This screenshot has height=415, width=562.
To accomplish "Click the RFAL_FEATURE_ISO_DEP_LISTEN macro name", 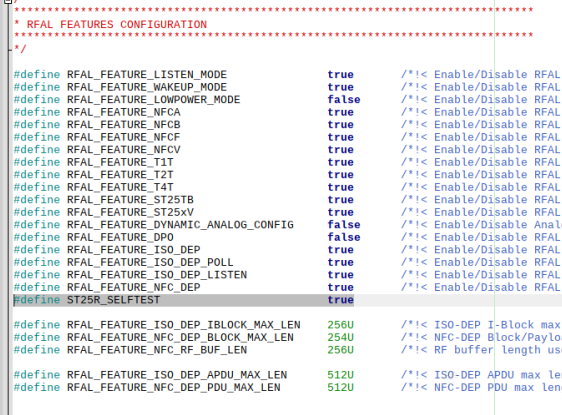I will pos(157,275).
